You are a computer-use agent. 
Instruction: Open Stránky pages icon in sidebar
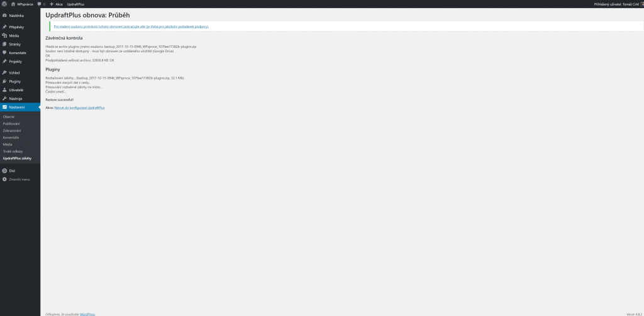click(x=4, y=45)
